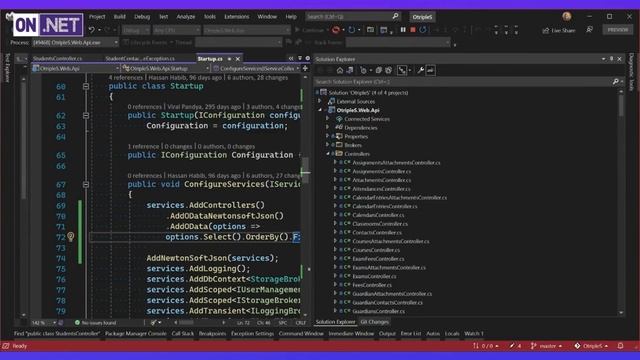Switch to the StudentsController.cs tab
640x360 pixels.
click(58, 59)
